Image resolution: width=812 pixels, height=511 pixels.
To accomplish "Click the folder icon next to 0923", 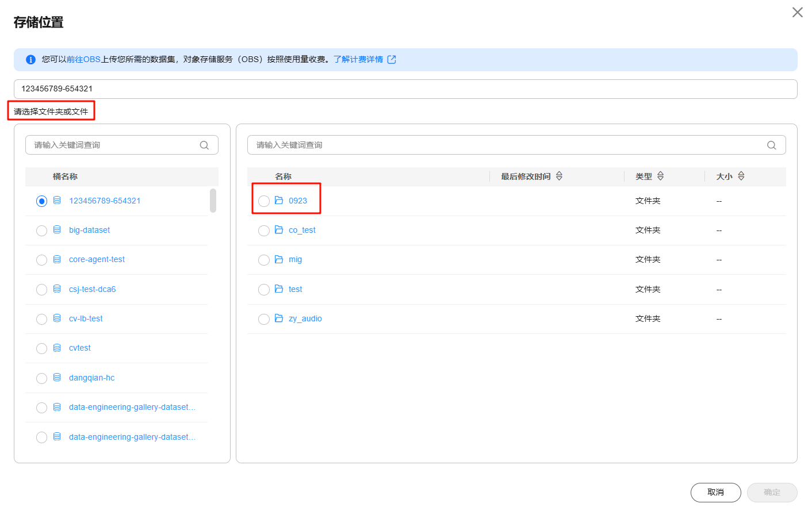I will coord(279,201).
